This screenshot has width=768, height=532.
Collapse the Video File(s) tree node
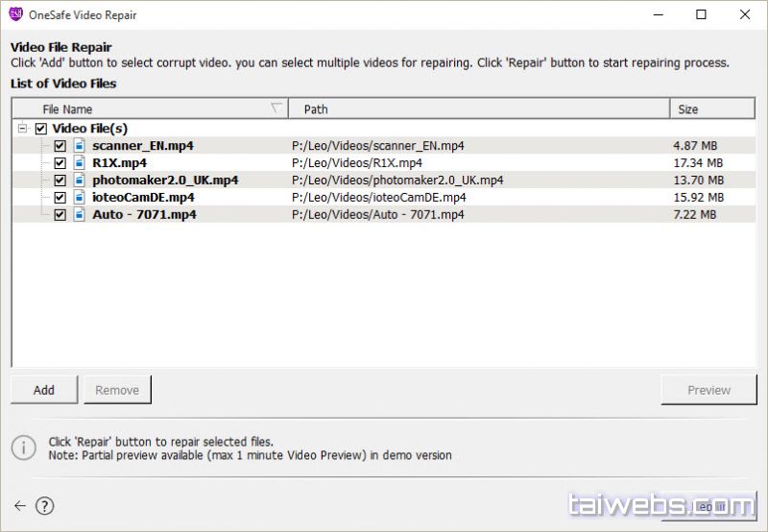click(x=22, y=129)
